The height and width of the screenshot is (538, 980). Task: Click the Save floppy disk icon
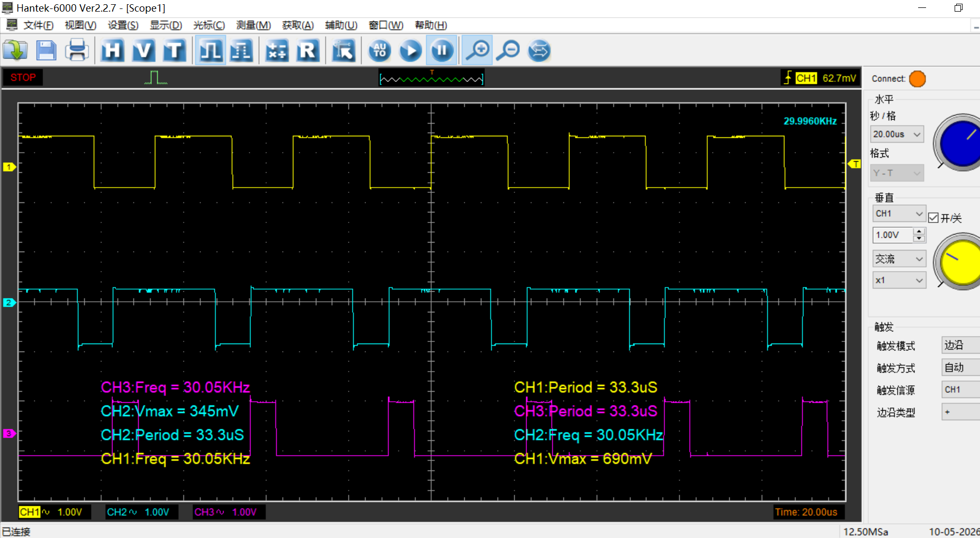coord(46,50)
